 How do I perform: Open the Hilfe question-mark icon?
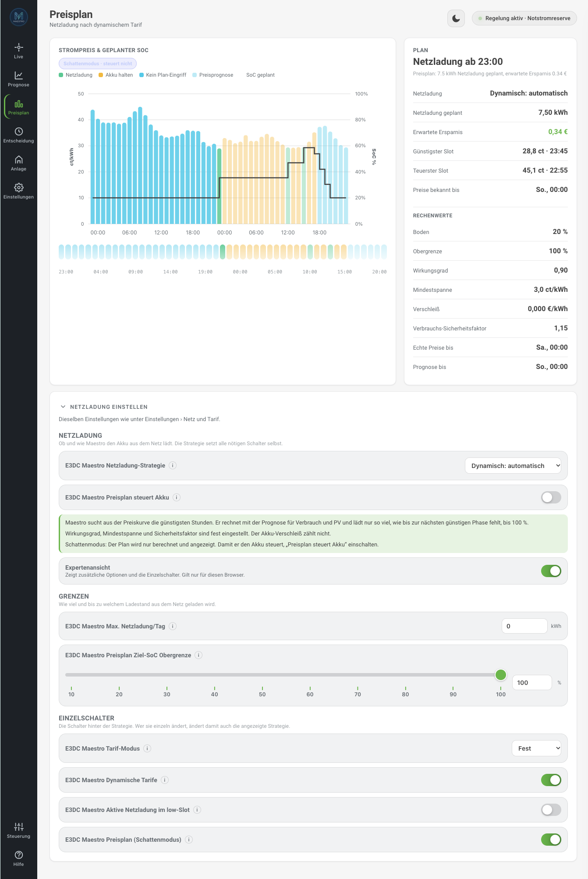click(18, 855)
